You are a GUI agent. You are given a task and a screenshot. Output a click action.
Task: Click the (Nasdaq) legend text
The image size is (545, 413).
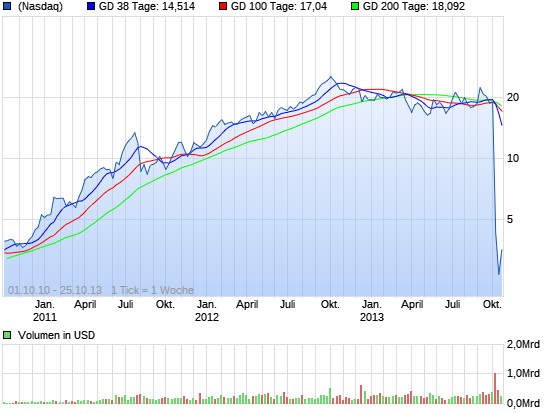pyautogui.click(x=40, y=6)
